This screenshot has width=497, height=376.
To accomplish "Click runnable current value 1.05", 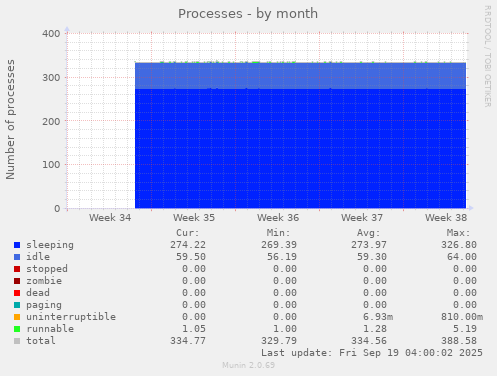I will (x=194, y=329).
